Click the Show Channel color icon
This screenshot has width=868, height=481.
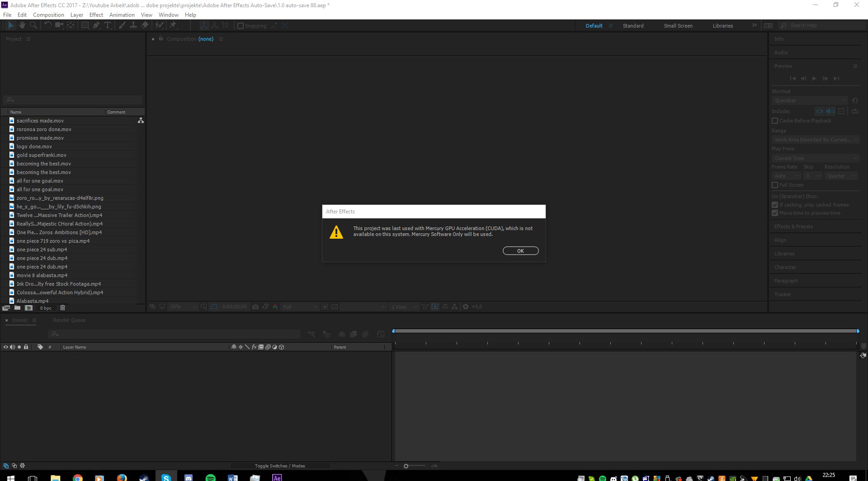coord(275,307)
